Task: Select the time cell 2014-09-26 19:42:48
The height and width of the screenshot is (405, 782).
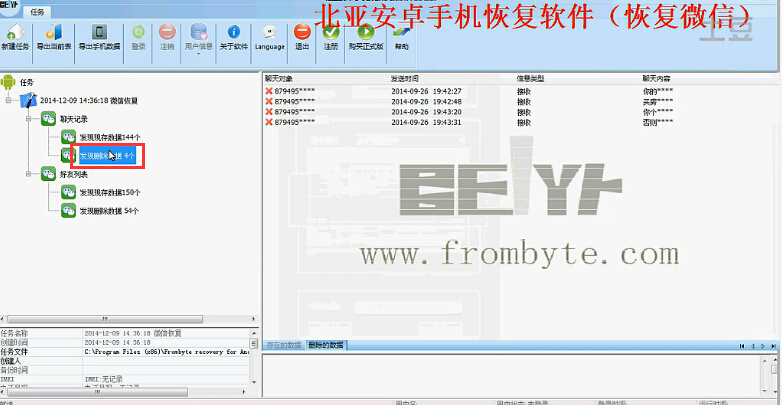Action: click(x=426, y=102)
